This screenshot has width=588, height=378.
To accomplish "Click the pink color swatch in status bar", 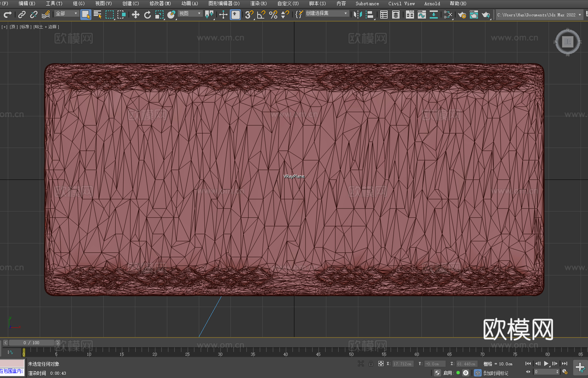I will click(12, 364).
